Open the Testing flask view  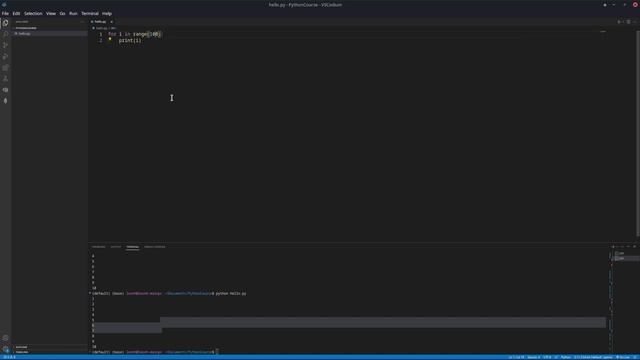tap(5, 78)
